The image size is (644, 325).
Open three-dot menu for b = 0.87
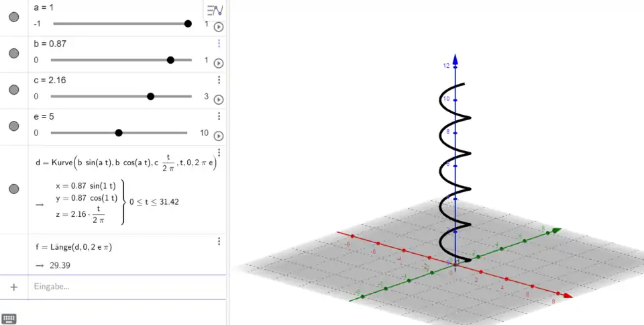coord(219,44)
